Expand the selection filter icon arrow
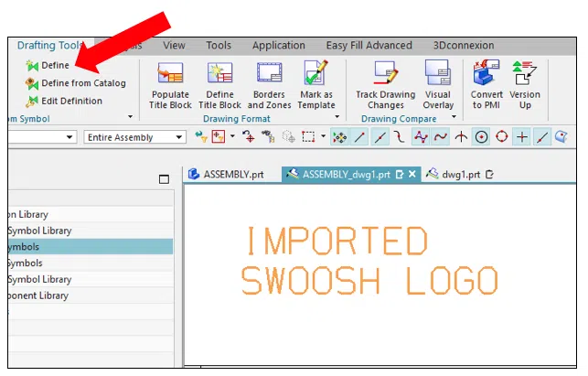Viewport: 588px width, 376px height. click(x=232, y=136)
